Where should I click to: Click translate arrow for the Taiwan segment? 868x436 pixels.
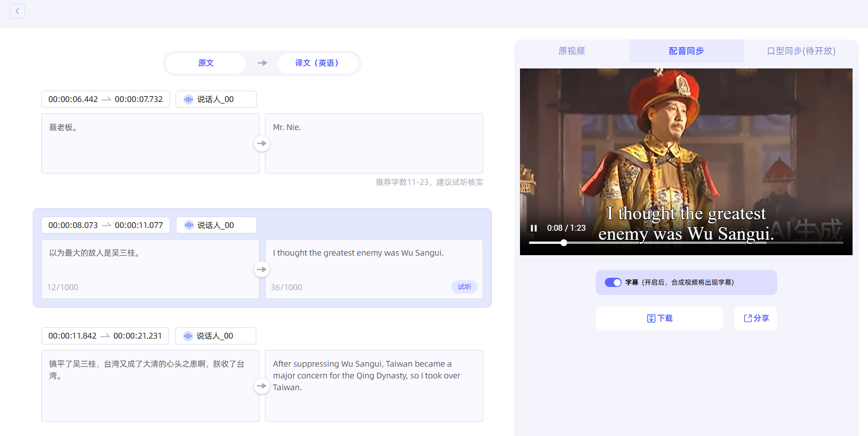(x=262, y=386)
